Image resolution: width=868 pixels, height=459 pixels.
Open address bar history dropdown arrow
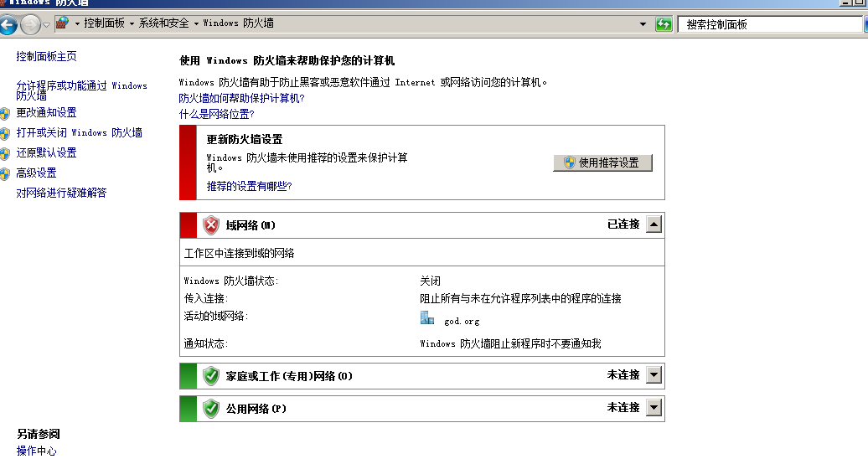click(x=643, y=24)
